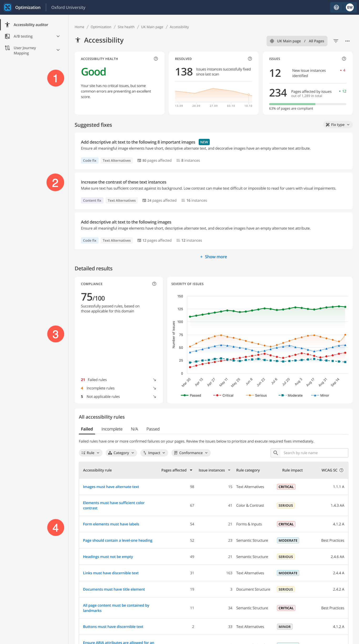Click help icon on Accessibility Health card
Image resolution: width=359 pixels, height=644 pixels.
pyautogui.click(x=156, y=59)
